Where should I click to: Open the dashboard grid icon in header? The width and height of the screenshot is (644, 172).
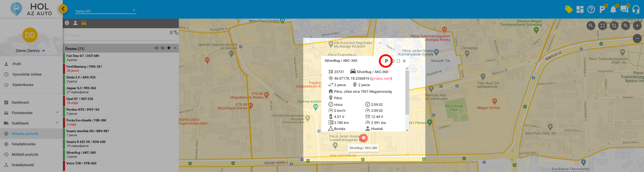click(x=580, y=9)
